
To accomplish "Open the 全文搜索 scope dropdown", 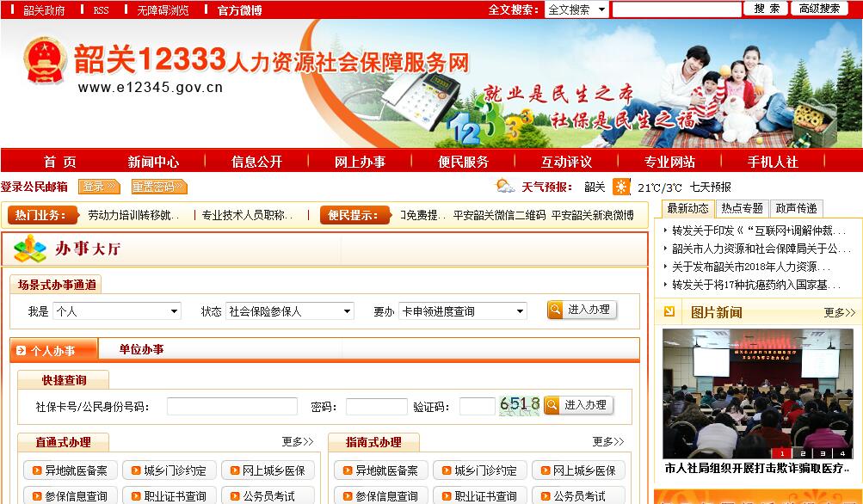I will tap(576, 9).
